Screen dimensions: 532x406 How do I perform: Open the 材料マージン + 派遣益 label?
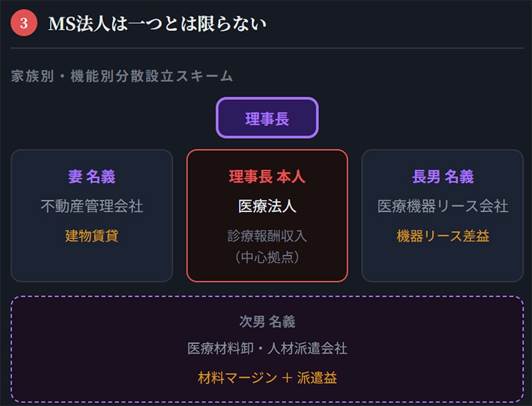coord(267,377)
